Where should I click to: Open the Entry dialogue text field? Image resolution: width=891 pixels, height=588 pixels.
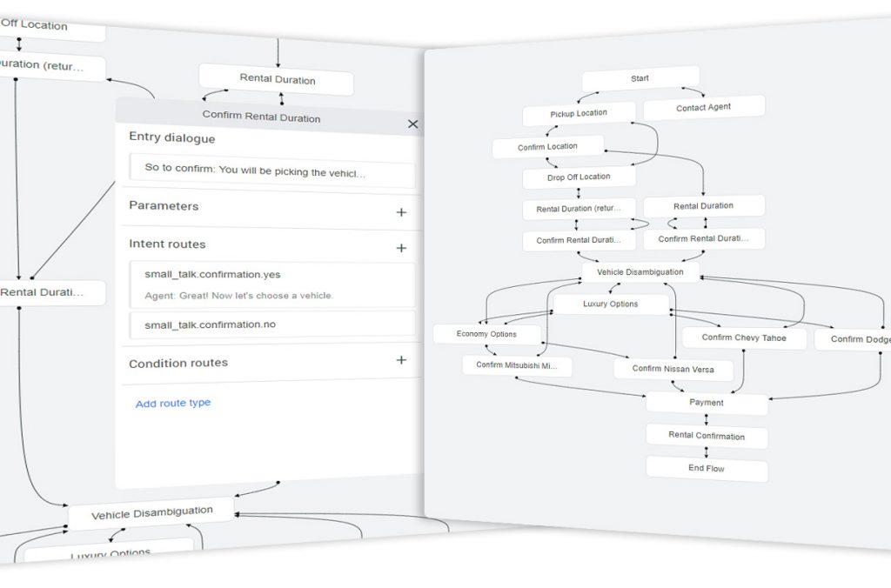(271, 171)
